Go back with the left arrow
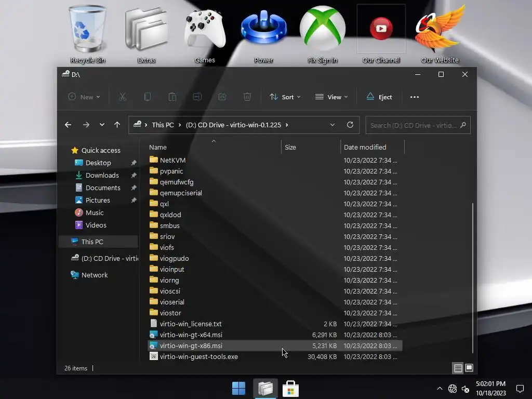 [x=68, y=125]
